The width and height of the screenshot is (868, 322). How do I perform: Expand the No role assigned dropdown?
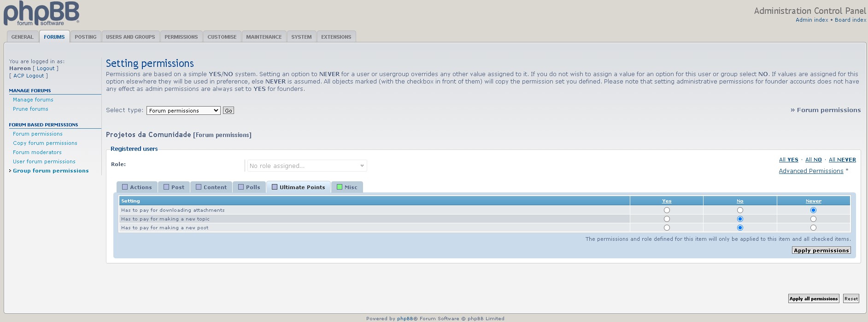pyautogui.click(x=307, y=166)
